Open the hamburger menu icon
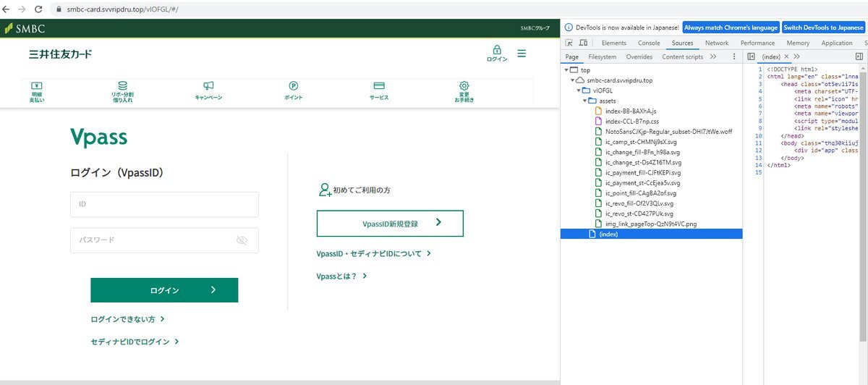Image resolution: width=868 pixels, height=385 pixels. pos(522,54)
